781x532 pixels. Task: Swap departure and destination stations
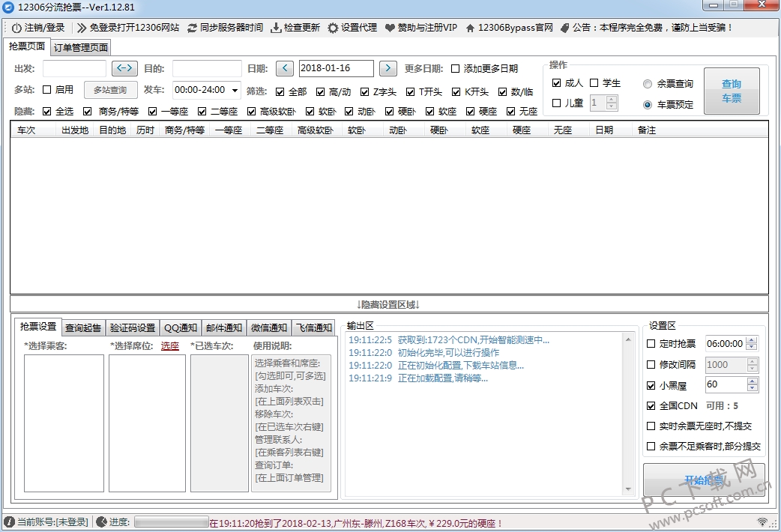124,68
